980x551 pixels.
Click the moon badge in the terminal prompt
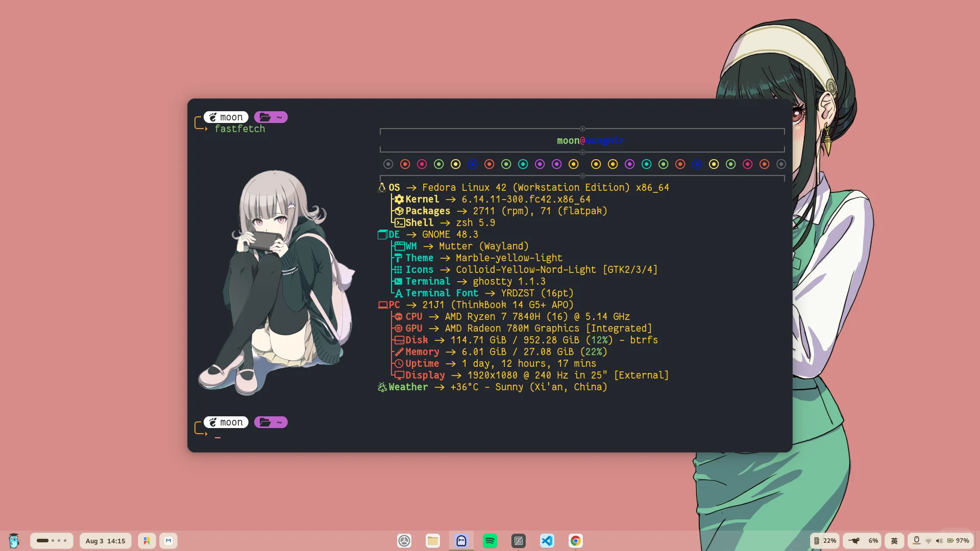(x=226, y=117)
